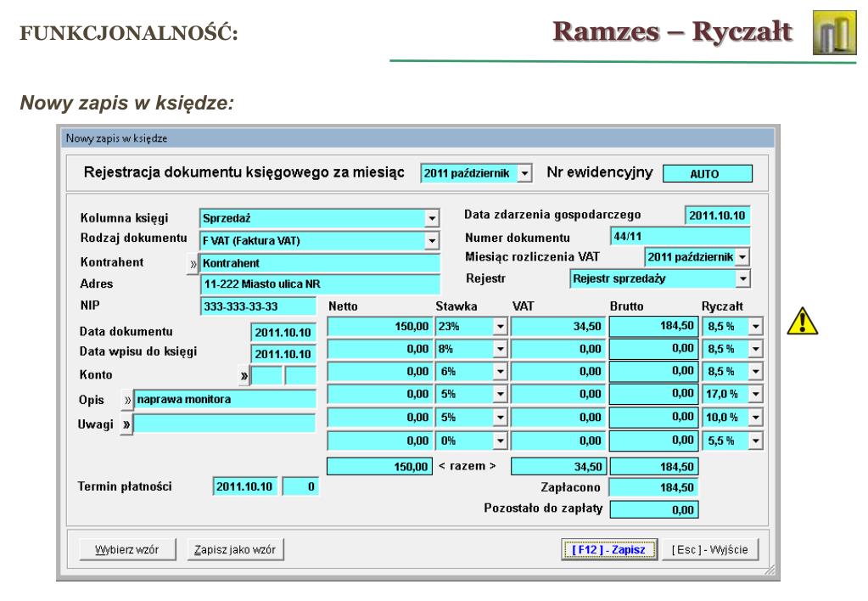The width and height of the screenshot is (868, 601).
Task: Click the first empty Konto field
Action: 266,376
